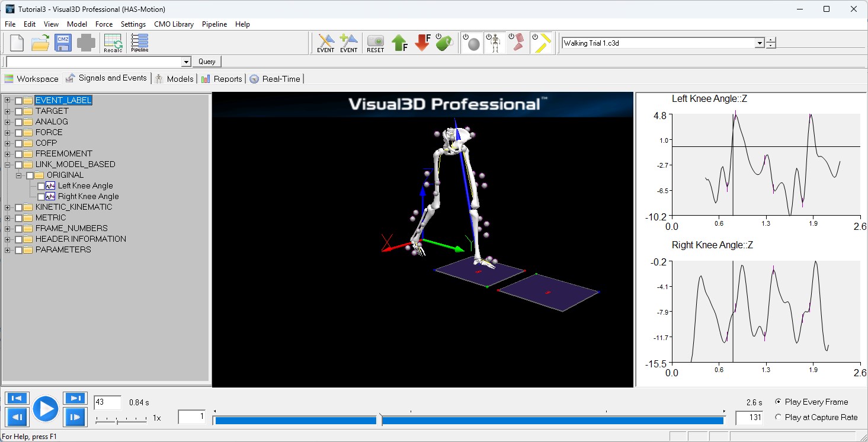Click the delete EVENT icon with X
Screen dimensions: 868x442
(x=326, y=43)
